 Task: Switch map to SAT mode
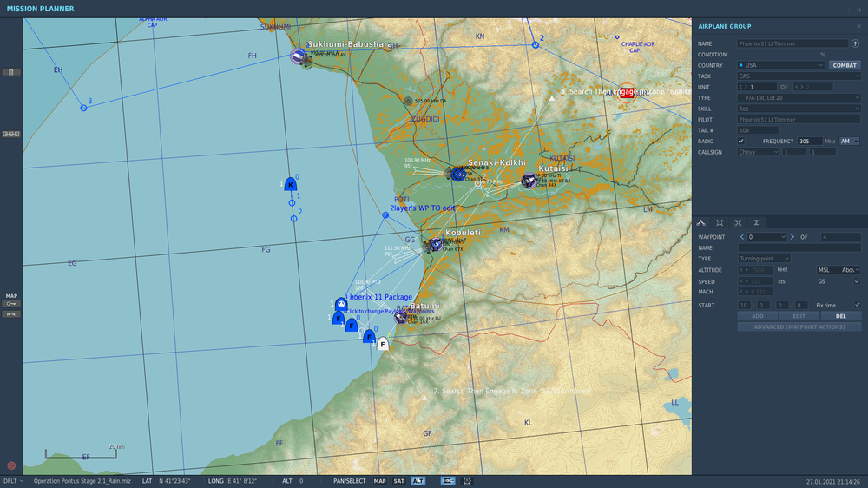pos(398,481)
